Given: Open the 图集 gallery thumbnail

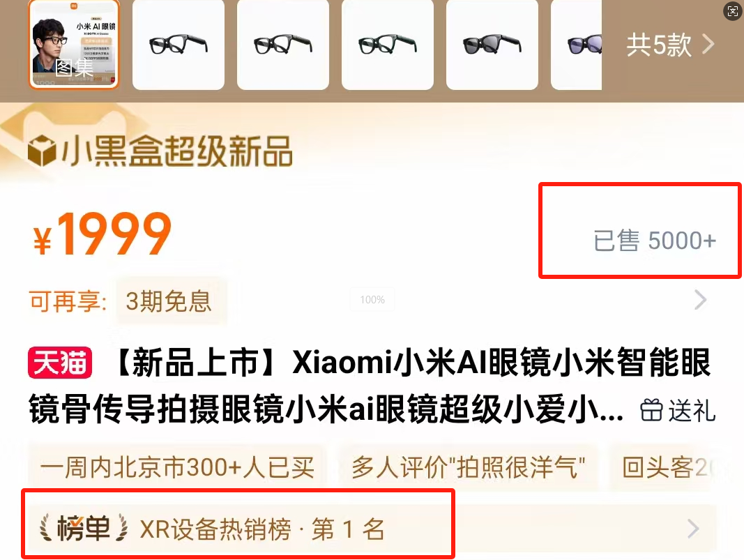Looking at the screenshot, I should click(74, 45).
